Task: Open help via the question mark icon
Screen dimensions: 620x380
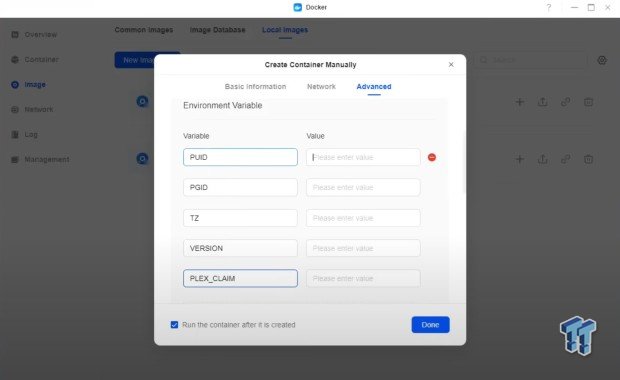Action: pyautogui.click(x=549, y=8)
